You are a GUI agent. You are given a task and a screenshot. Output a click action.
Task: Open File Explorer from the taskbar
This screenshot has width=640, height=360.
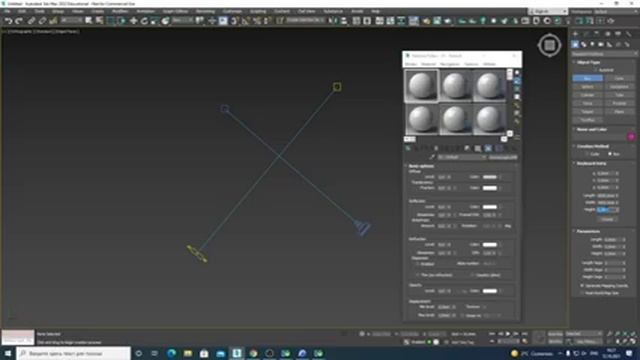pos(188,353)
